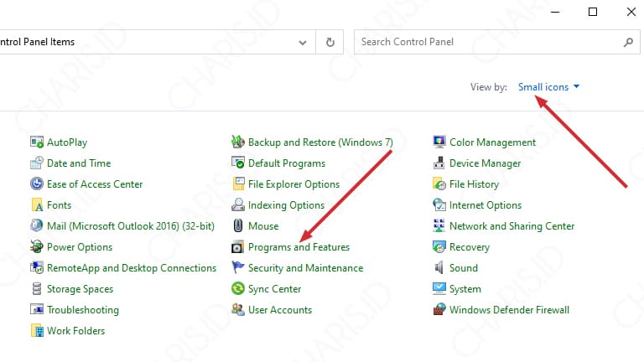Open Windows Defender Firewall link

pos(509,310)
